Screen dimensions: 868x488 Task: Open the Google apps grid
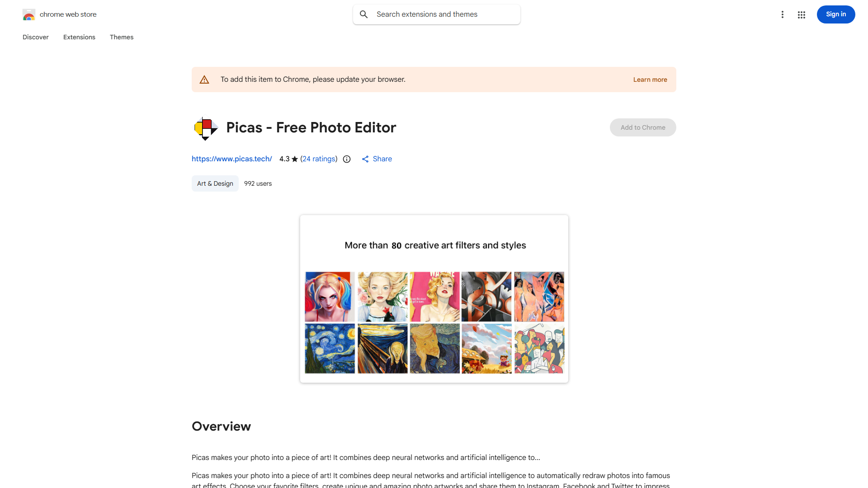coord(801,15)
